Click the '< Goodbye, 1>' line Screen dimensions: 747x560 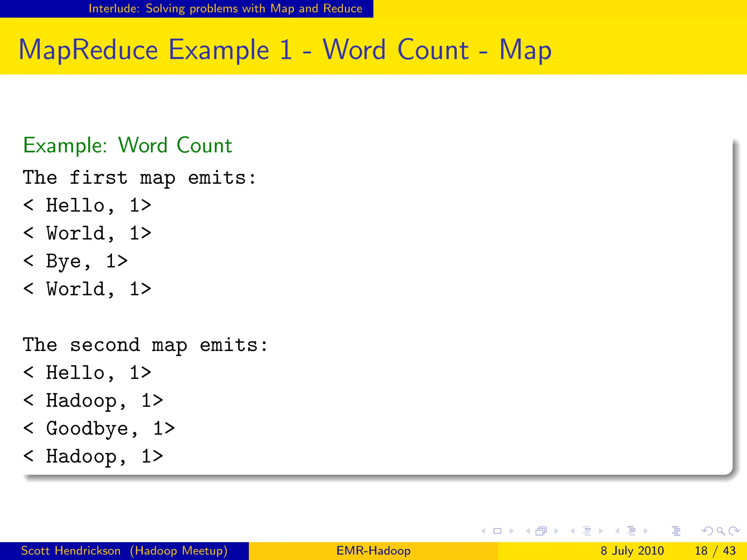99,429
